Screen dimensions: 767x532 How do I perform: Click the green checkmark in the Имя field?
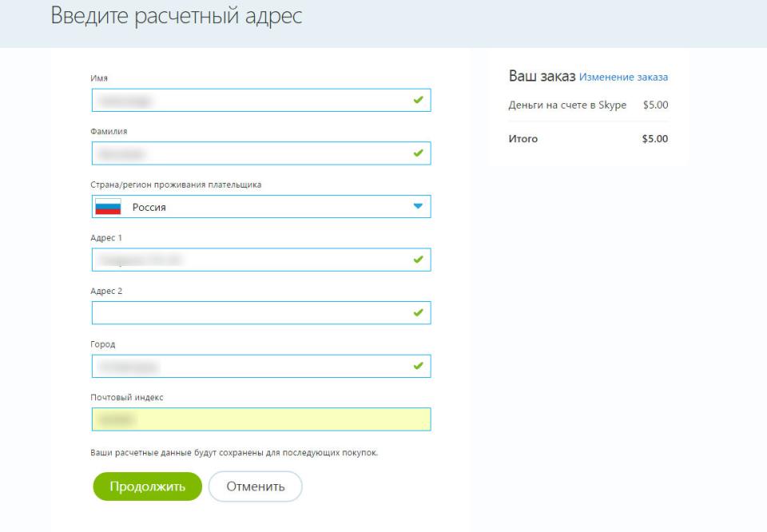(x=417, y=101)
